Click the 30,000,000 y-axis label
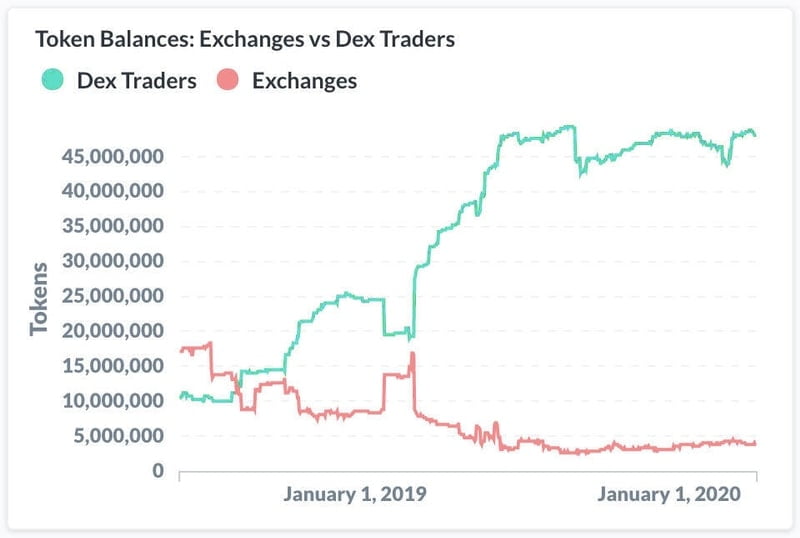This screenshot has height=538, width=800. tap(113, 261)
